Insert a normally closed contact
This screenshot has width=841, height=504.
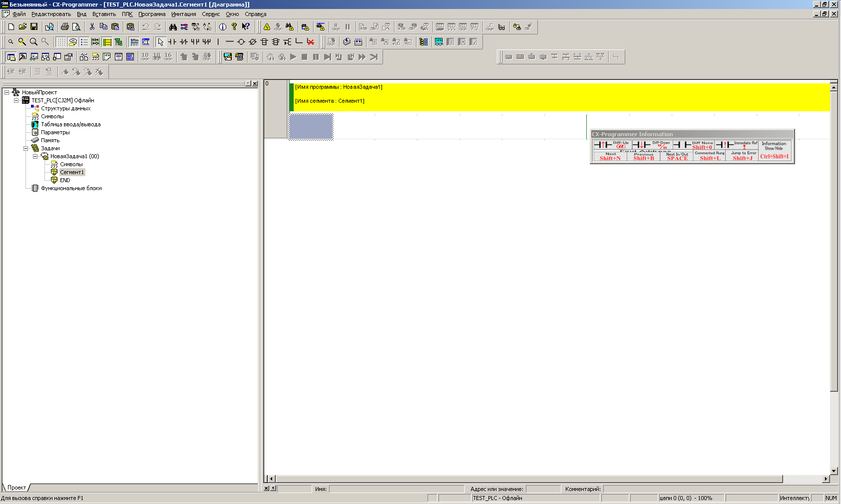coord(184,42)
